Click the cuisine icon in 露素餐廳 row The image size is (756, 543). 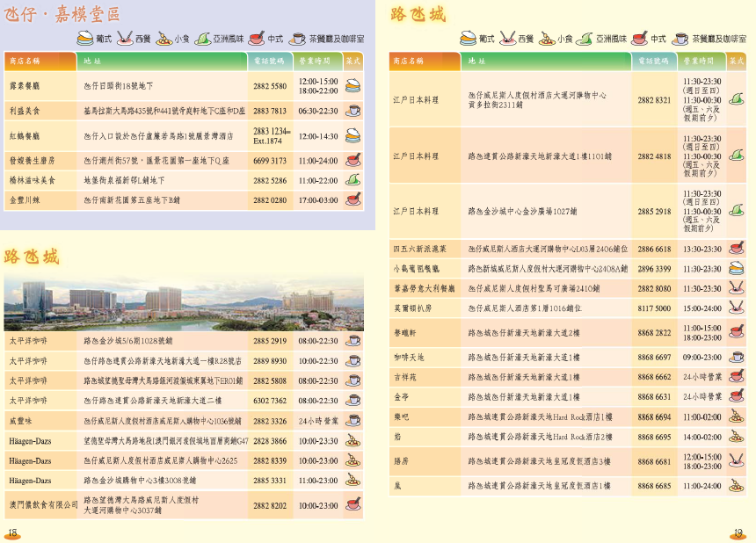[353, 86]
